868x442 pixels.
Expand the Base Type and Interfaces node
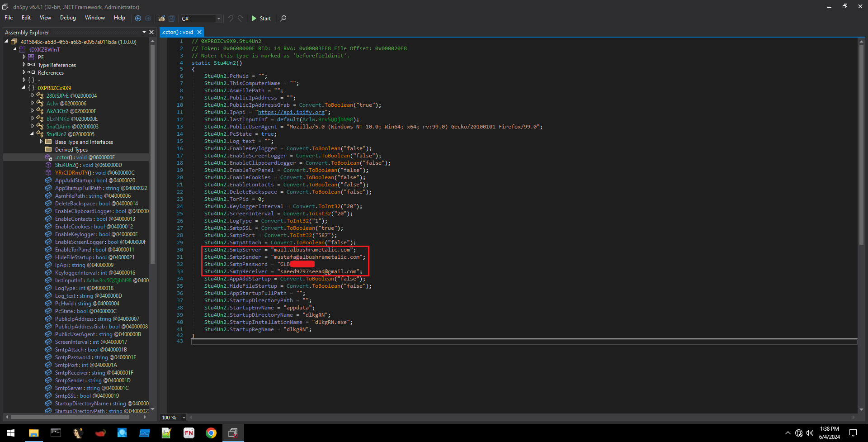[41, 142]
